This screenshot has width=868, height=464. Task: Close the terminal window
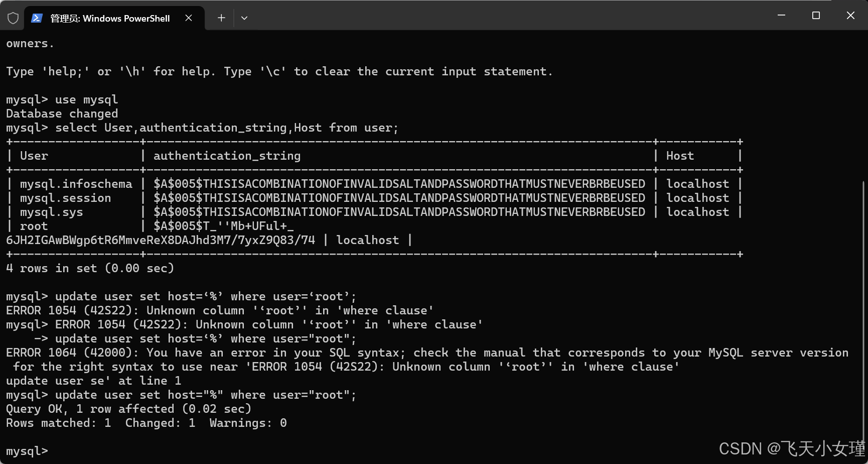click(x=850, y=16)
